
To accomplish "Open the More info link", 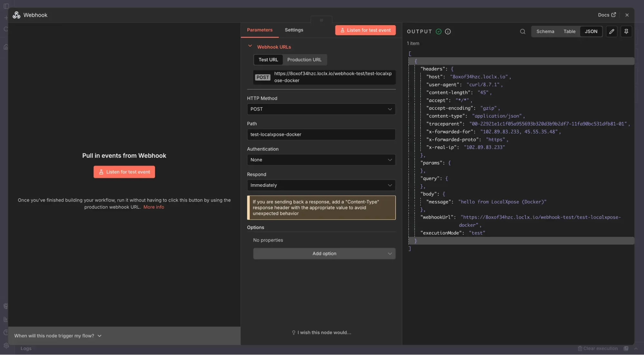I will (154, 207).
